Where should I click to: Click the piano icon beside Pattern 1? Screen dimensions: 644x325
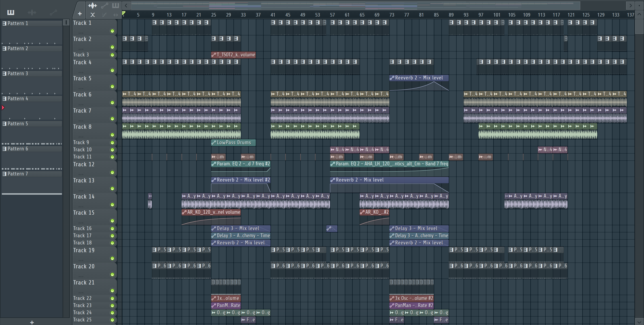pyautogui.click(x=4, y=23)
